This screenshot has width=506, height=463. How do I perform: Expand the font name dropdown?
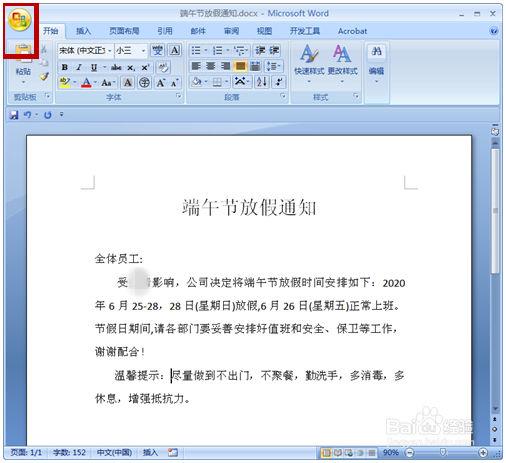coord(110,51)
